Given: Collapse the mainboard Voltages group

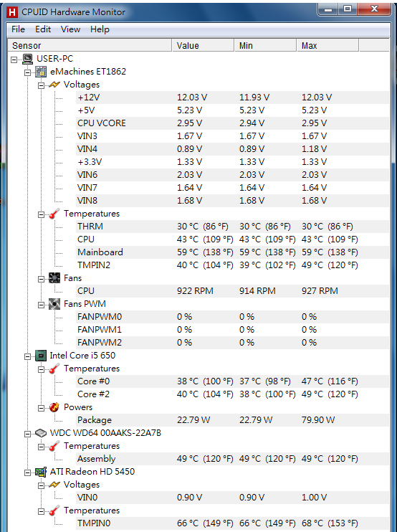Looking at the screenshot, I should point(41,85).
